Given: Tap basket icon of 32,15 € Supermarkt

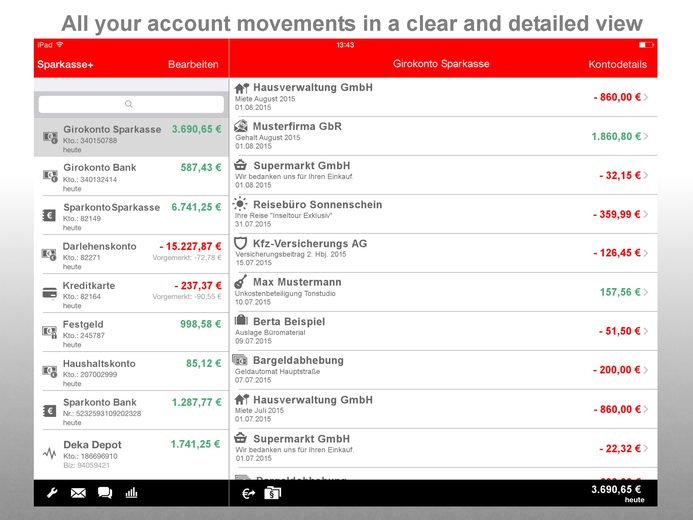Looking at the screenshot, I should tap(240, 165).
